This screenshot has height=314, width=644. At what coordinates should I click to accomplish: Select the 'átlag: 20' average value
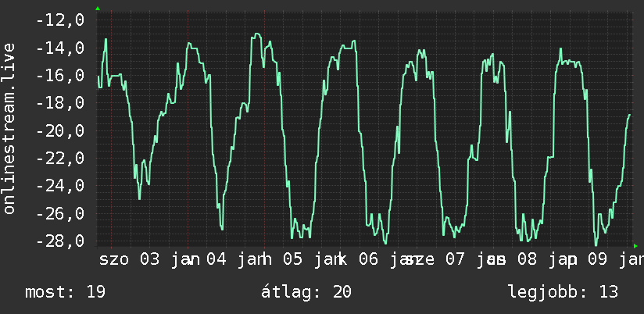tap(306, 292)
